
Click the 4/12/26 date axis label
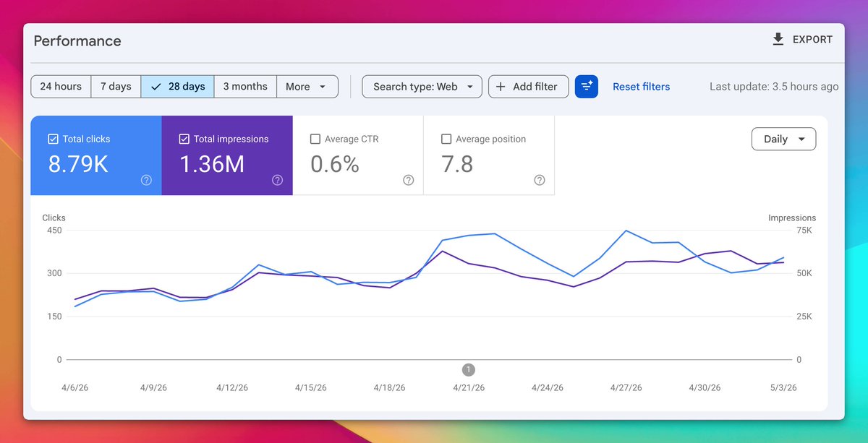tap(232, 388)
